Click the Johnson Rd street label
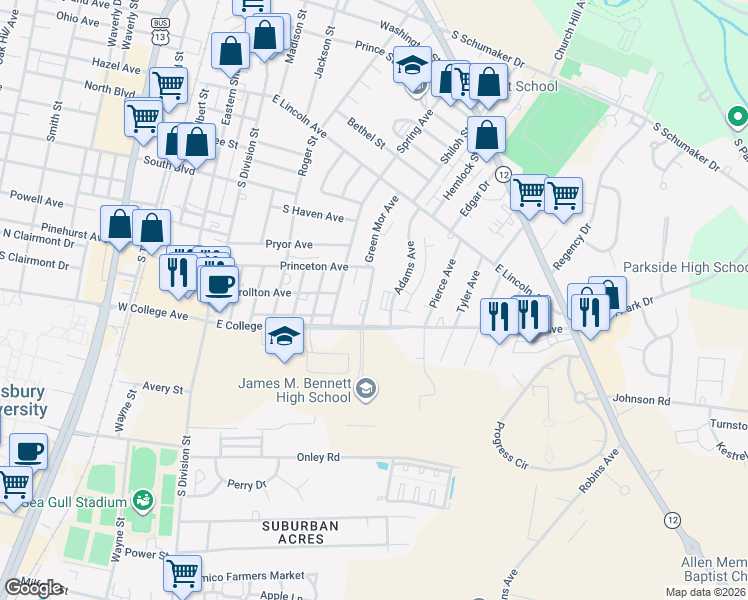 [x=641, y=399]
